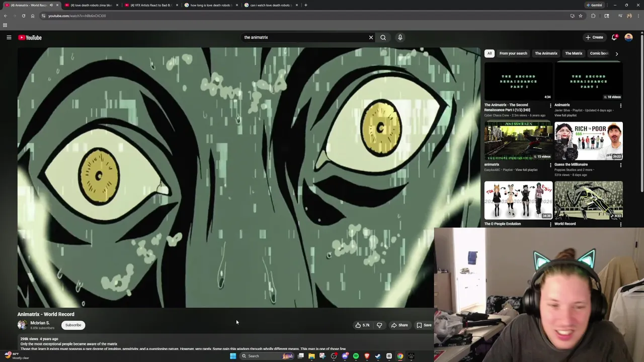Image resolution: width=644 pixels, height=362 pixels.
Task: Open CapCut from taskbar
Action: (x=389, y=356)
